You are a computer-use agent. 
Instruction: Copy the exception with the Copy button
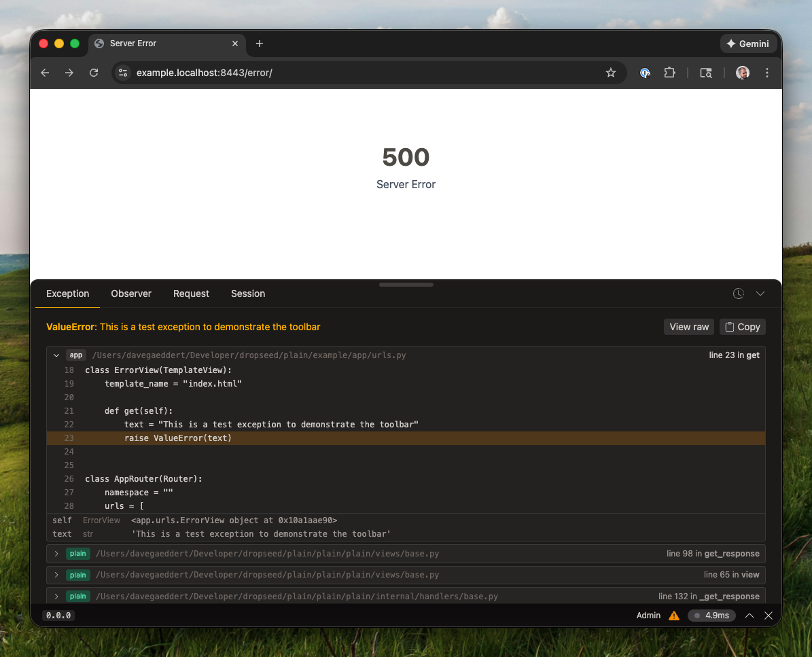tap(742, 327)
